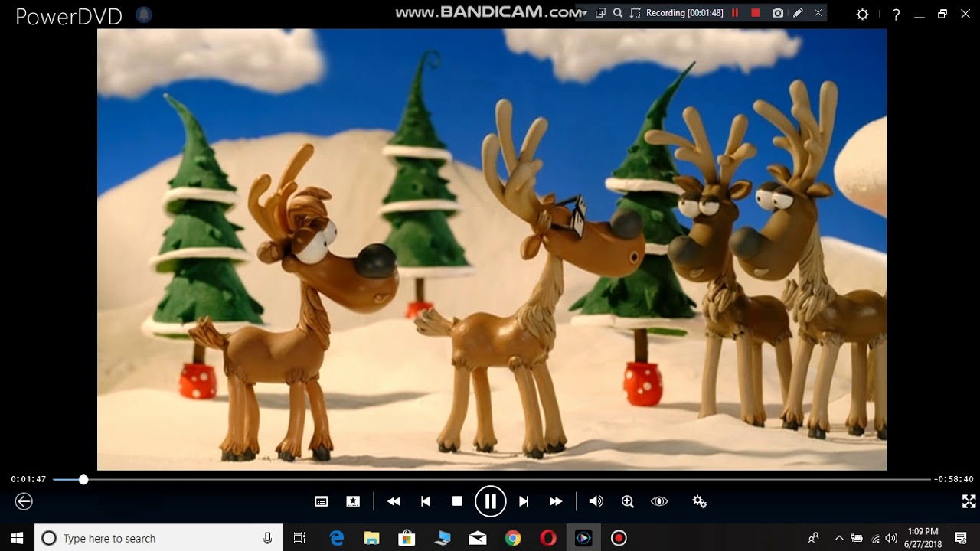Viewport: 980px width, 551px height.
Task: Open the laptop icon app in taskbar
Action: pos(443,538)
